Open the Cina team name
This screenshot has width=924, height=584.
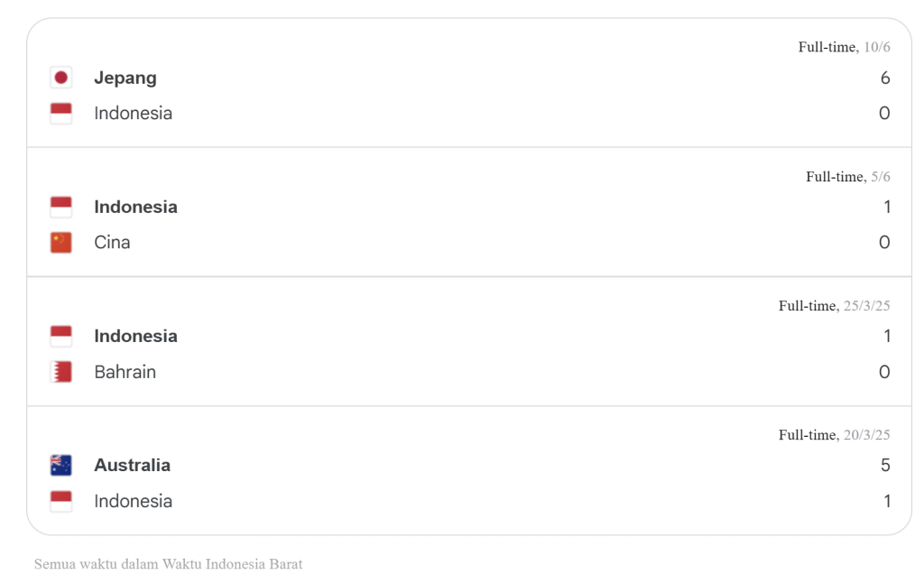[112, 242]
